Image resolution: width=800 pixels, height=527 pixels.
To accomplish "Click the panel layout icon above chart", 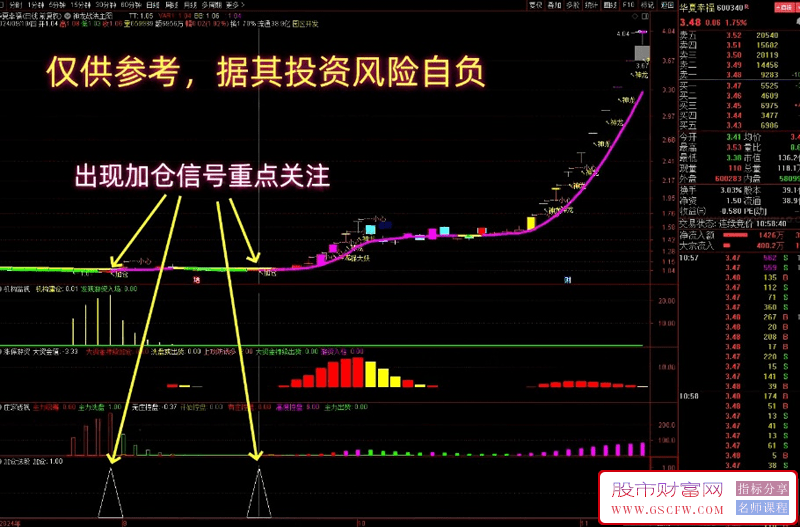I will click(646, 16).
